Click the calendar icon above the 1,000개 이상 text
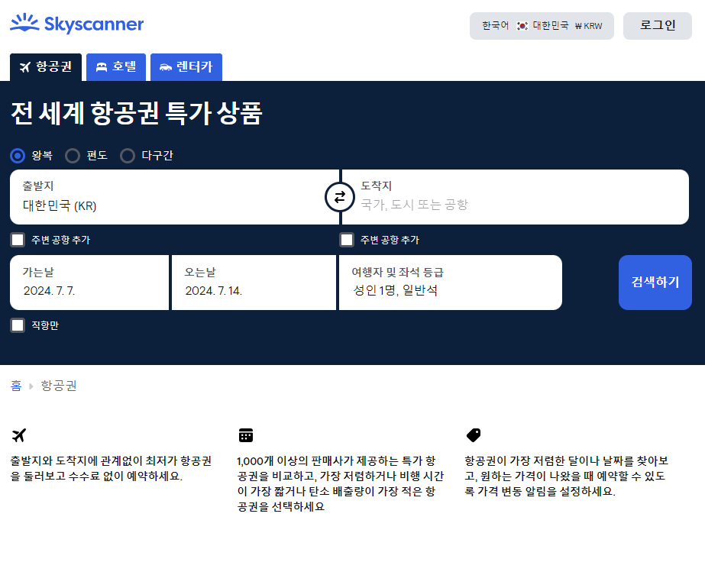This screenshot has height=588, width=705. point(246,435)
